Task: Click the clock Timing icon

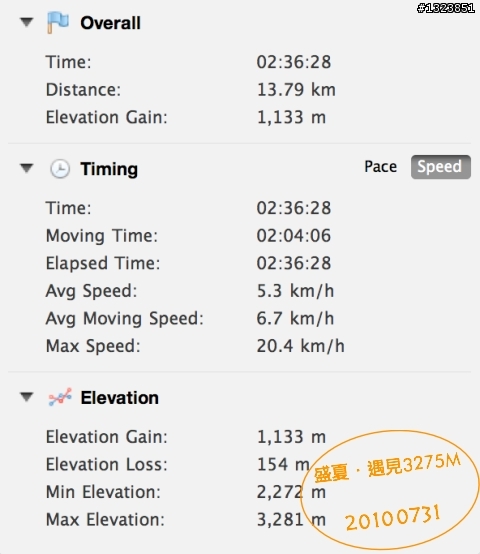Action: 60,169
